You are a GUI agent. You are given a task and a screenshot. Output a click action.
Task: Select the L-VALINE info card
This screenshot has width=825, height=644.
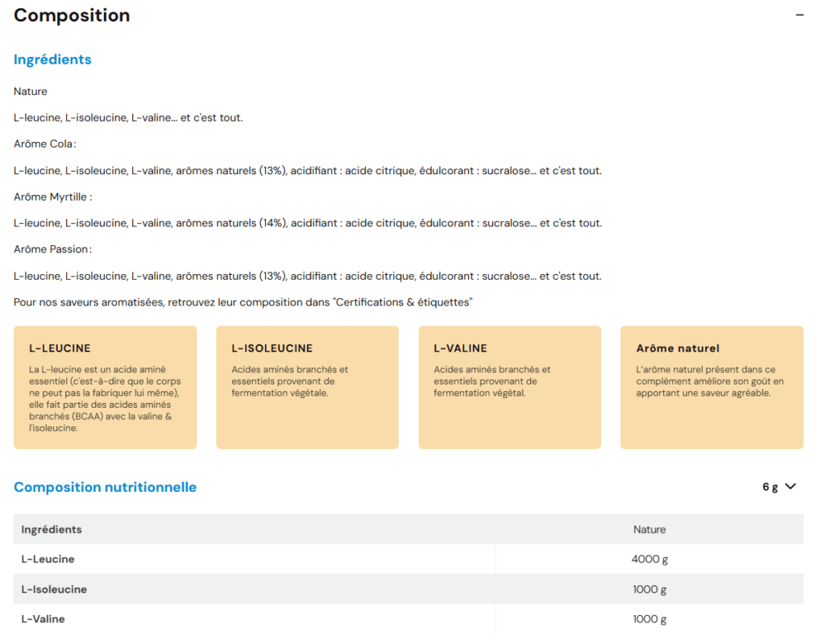pos(510,387)
